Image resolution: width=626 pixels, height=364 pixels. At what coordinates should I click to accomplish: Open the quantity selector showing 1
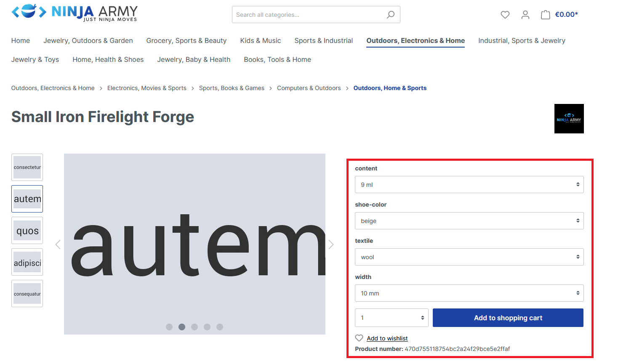392,318
